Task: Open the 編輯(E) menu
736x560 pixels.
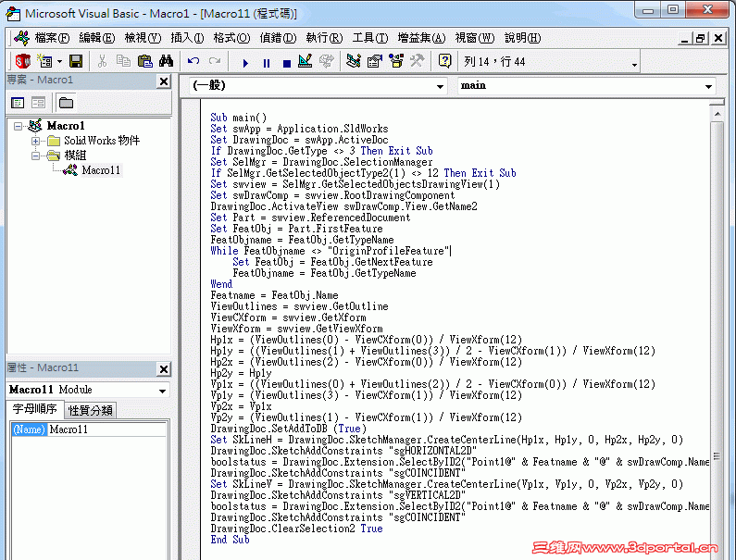Action: click(x=97, y=38)
